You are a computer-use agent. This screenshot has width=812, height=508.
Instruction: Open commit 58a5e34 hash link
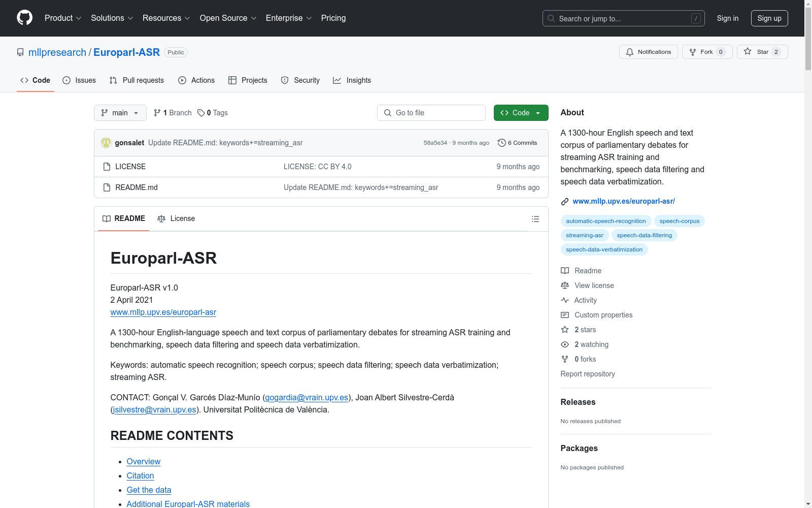(435, 143)
